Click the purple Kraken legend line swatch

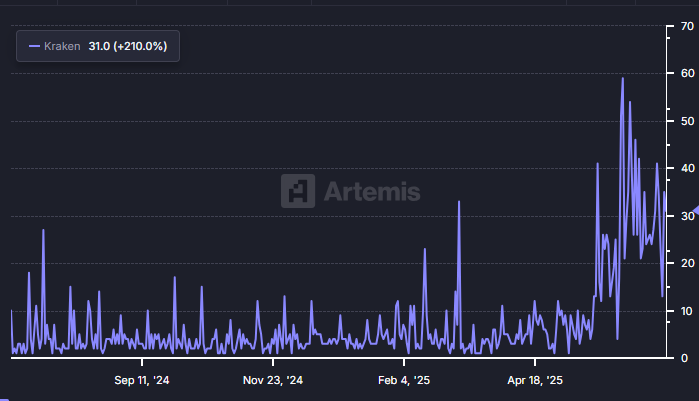point(34,46)
